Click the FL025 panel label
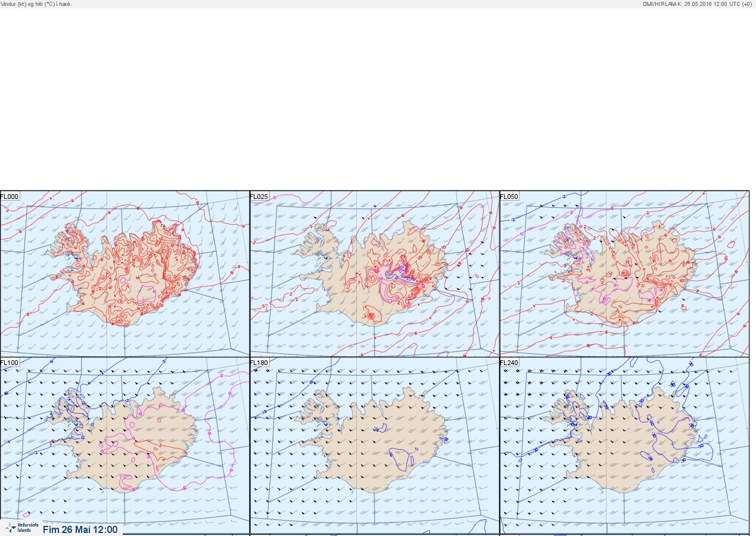 [x=260, y=197]
